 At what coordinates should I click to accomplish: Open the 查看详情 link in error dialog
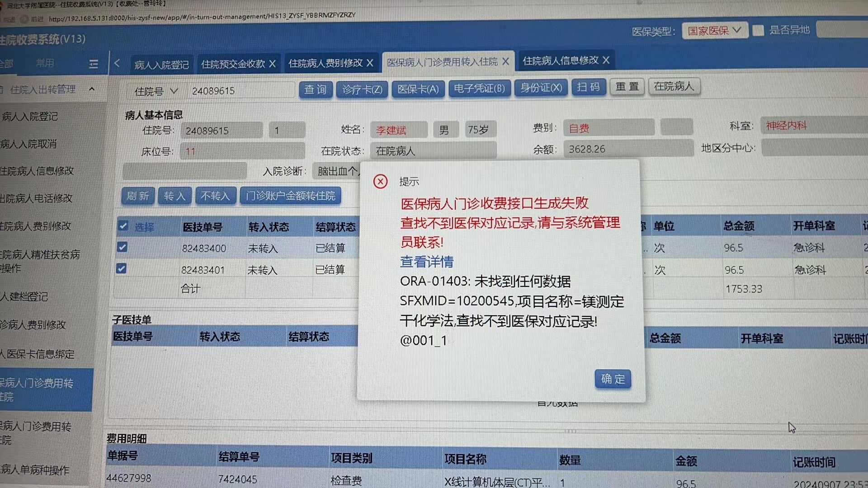click(426, 262)
